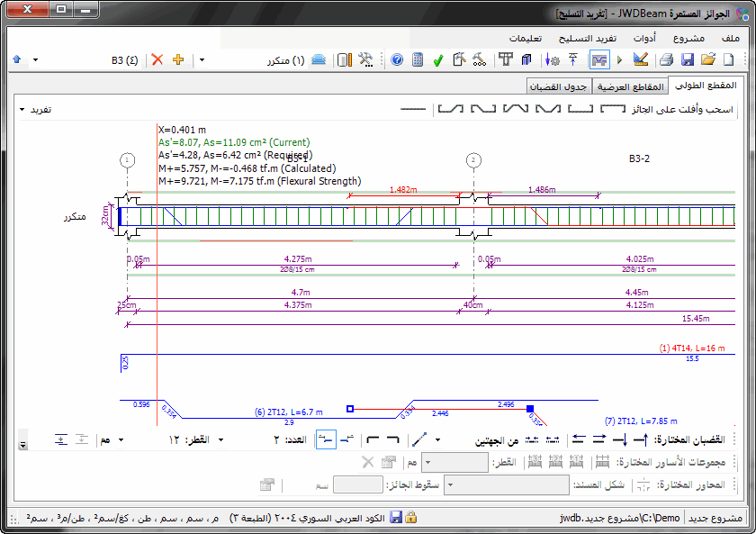
Task: Click the green checkmark verify icon
Action: [x=438, y=60]
